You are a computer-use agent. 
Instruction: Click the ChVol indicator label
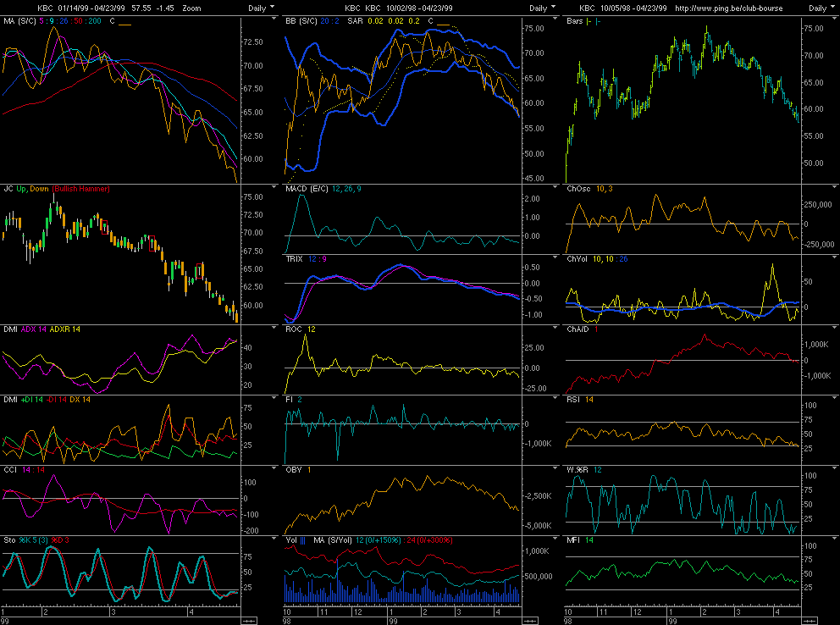pos(577,259)
